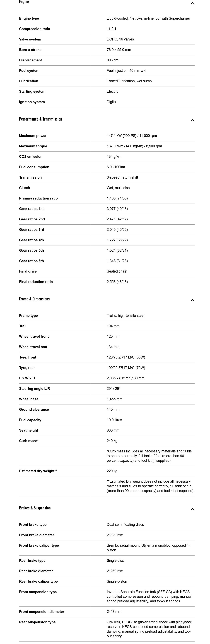The image size is (210, 644).
Task: Click the Seat height label
Action: [x=29, y=430]
